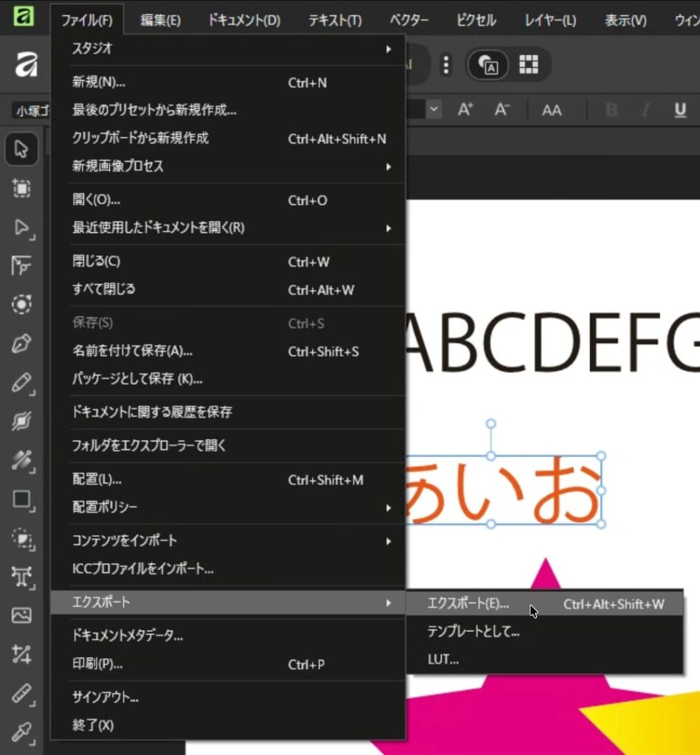Image resolution: width=700 pixels, height=755 pixels.
Task: Select the Node tool
Action: [21, 227]
